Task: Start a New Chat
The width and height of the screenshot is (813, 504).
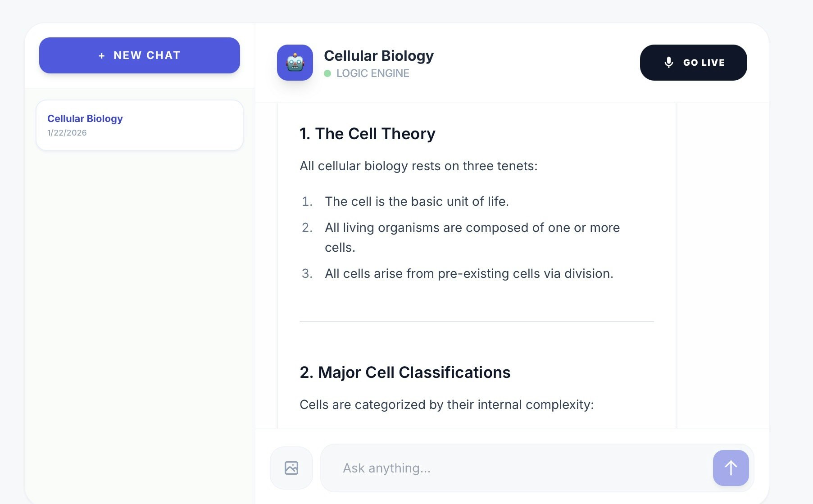Action: [139, 55]
